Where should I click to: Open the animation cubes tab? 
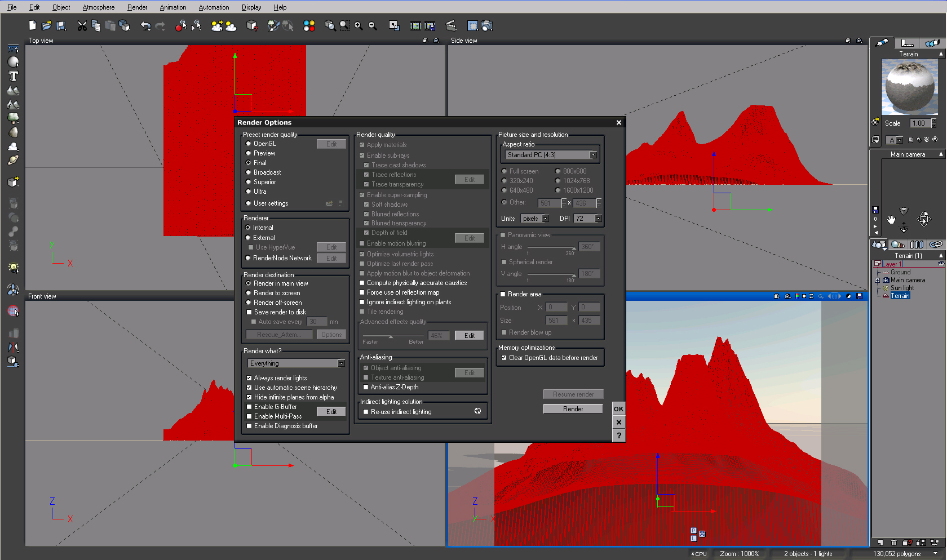point(932,43)
